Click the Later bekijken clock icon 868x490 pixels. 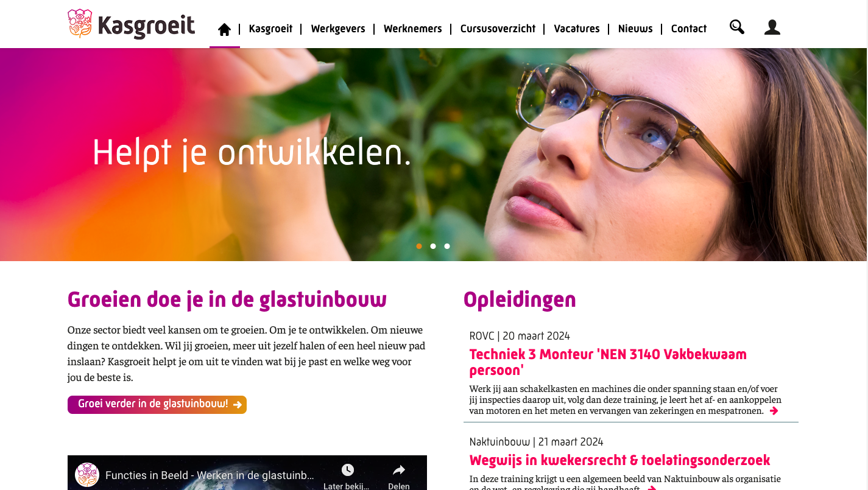click(x=347, y=469)
